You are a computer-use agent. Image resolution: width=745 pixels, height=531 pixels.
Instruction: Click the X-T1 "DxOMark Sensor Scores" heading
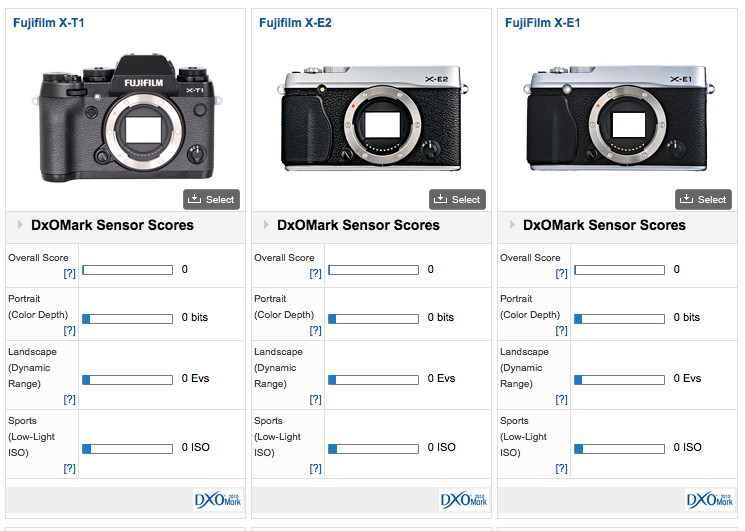(x=113, y=225)
